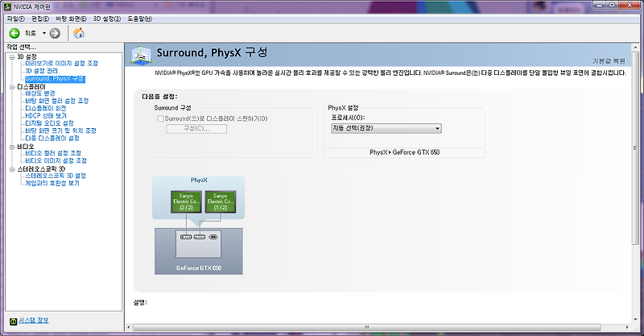Select 3D 설정 관리 in tree
This screenshot has width=644, height=336.
click(42, 71)
